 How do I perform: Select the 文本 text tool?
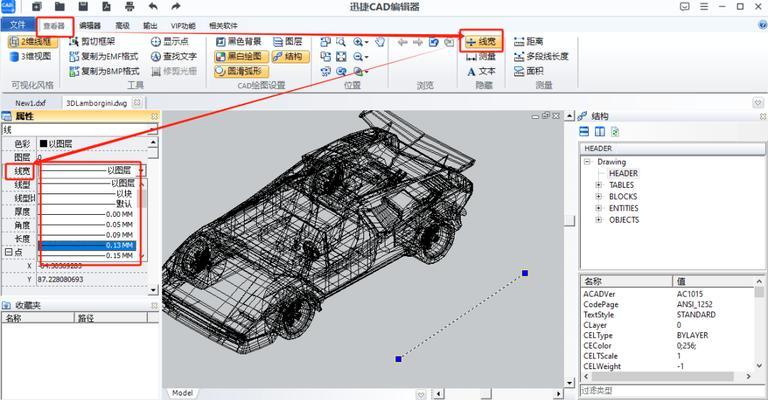[x=481, y=71]
